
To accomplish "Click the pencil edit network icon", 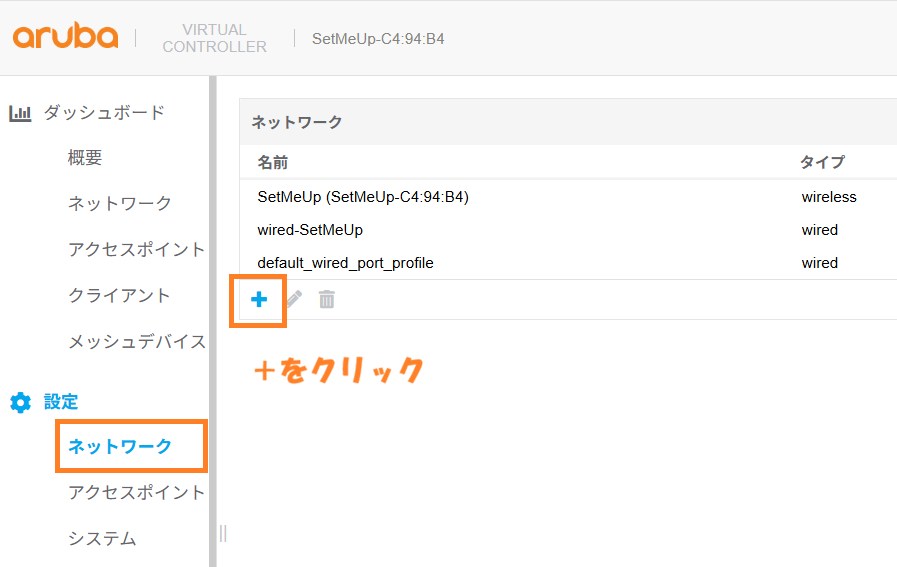I will coord(293,299).
